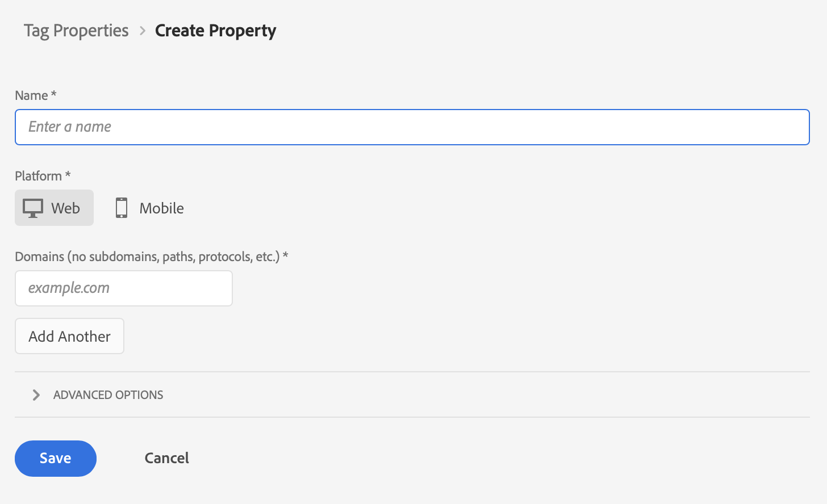The height and width of the screenshot is (504, 827).
Task: Click the smartphone icon beside Mobile
Action: tap(122, 208)
